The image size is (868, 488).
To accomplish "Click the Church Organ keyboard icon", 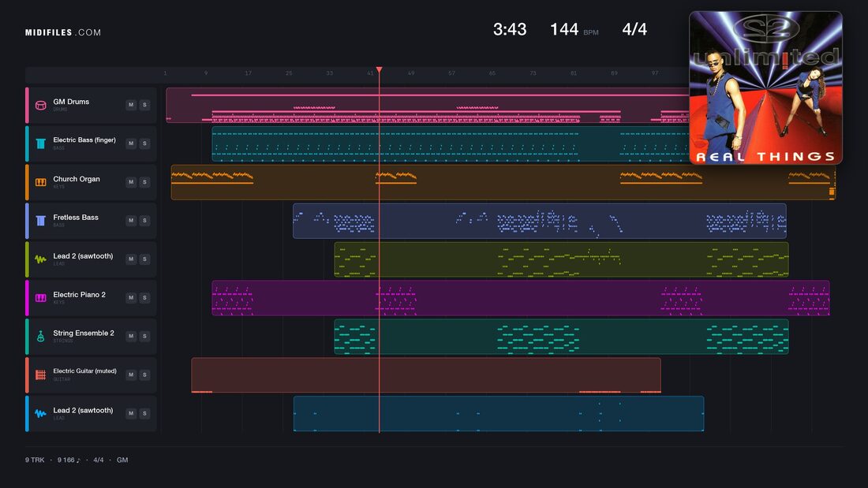I will 40,182.
